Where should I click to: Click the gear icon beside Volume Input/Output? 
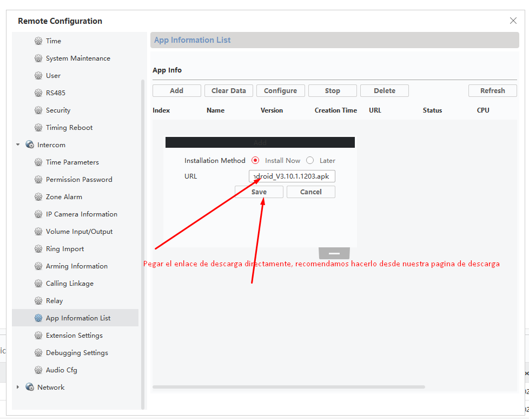pos(38,232)
